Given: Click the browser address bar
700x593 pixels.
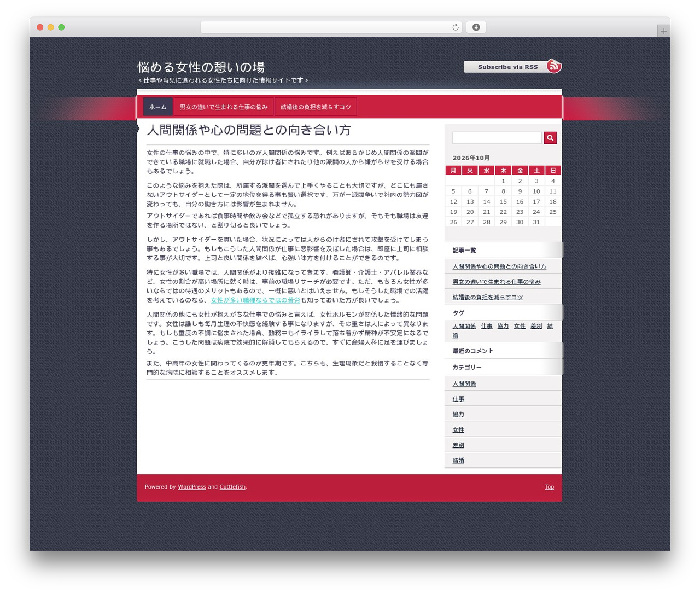Looking at the screenshot, I should pos(331,27).
